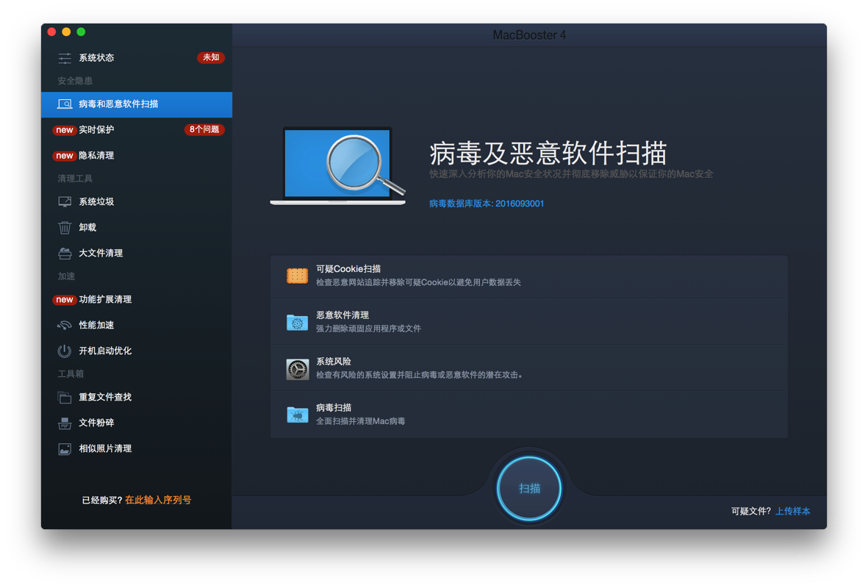Screen dimensions: 868x588
Task: Click the 卸载 trash can icon
Action: (64, 228)
